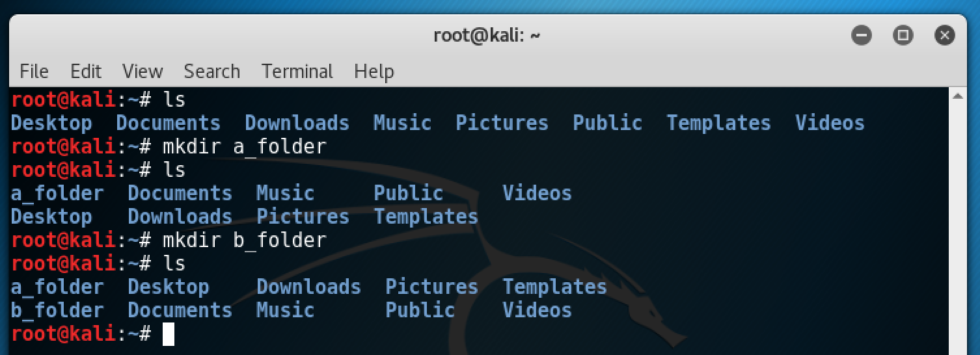Open the Help menu

pyautogui.click(x=374, y=71)
